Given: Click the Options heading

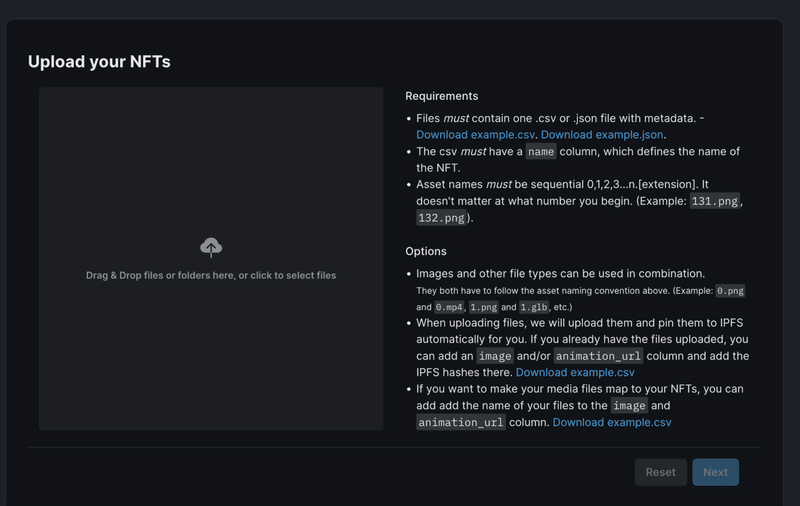Looking at the screenshot, I should 426,251.
